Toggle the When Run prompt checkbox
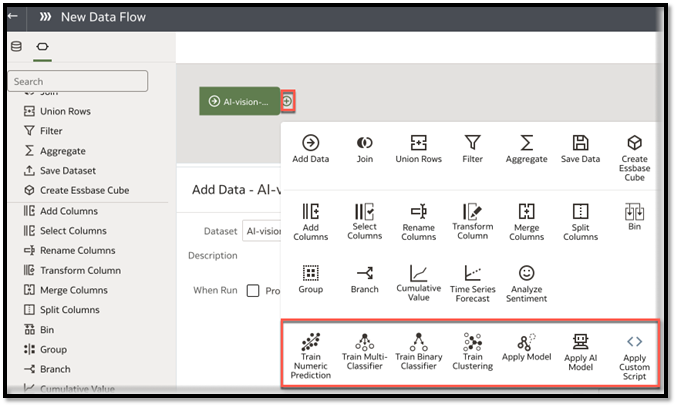 tap(253, 290)
